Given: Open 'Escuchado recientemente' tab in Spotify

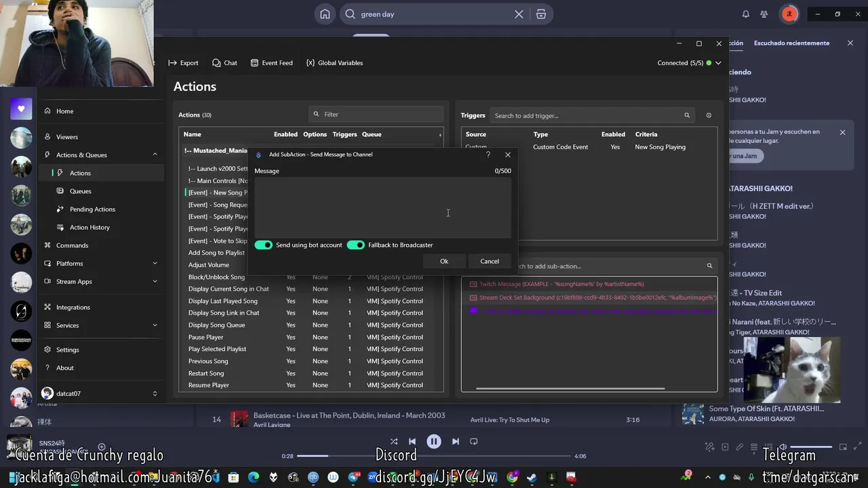Looking at the screenshot, I should pos(791,43).
